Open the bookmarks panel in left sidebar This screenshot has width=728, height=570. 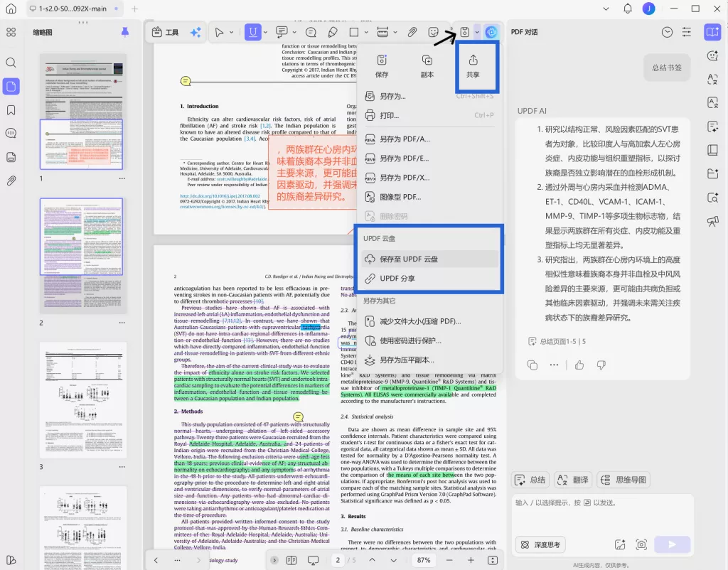point(11,110)
